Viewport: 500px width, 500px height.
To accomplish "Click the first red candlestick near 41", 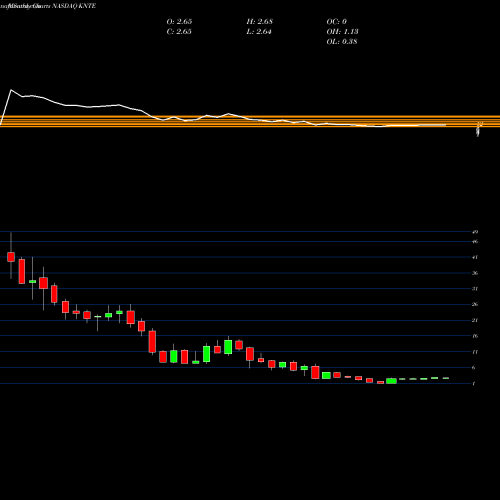I will coord(11,257).
